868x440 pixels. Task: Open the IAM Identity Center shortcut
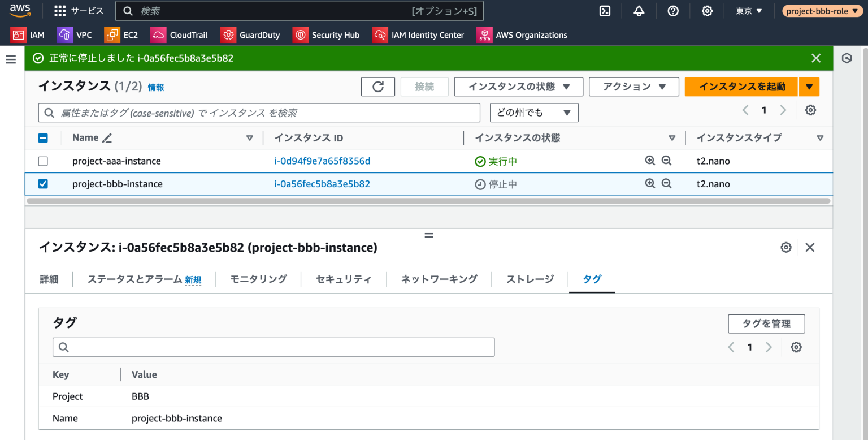coord(418,34)
